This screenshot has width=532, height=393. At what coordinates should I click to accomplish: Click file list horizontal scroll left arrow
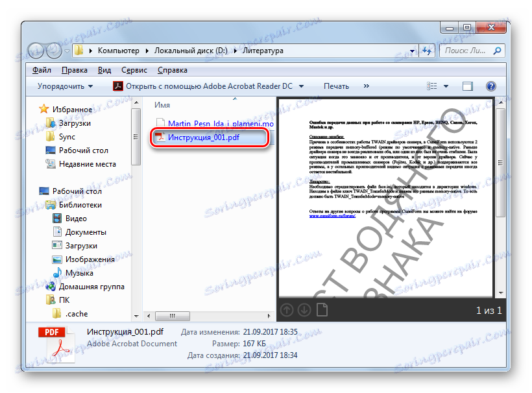click(149, 316)
